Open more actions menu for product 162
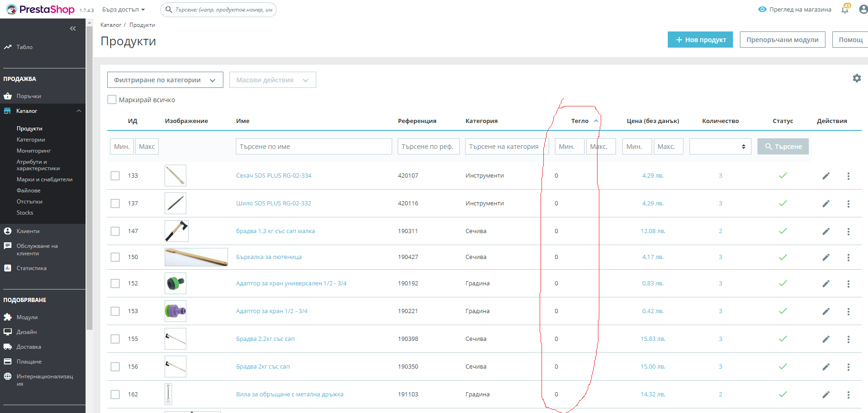Viewport: 868px width, 413px height. pos(848,395)
